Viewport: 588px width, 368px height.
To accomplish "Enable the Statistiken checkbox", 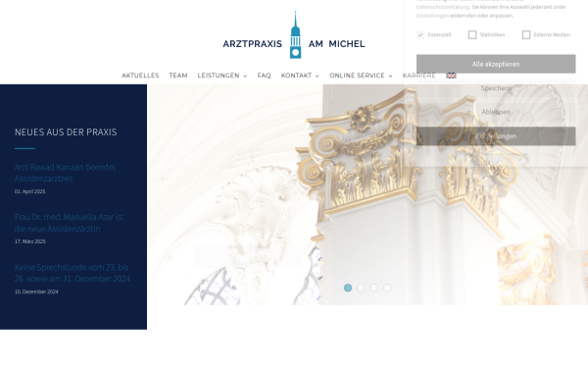I will tap(472, 34).
